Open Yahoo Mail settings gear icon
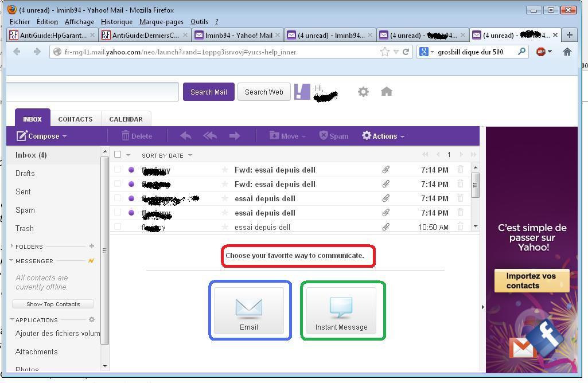The image size is (588, 383). pos(363,91)
